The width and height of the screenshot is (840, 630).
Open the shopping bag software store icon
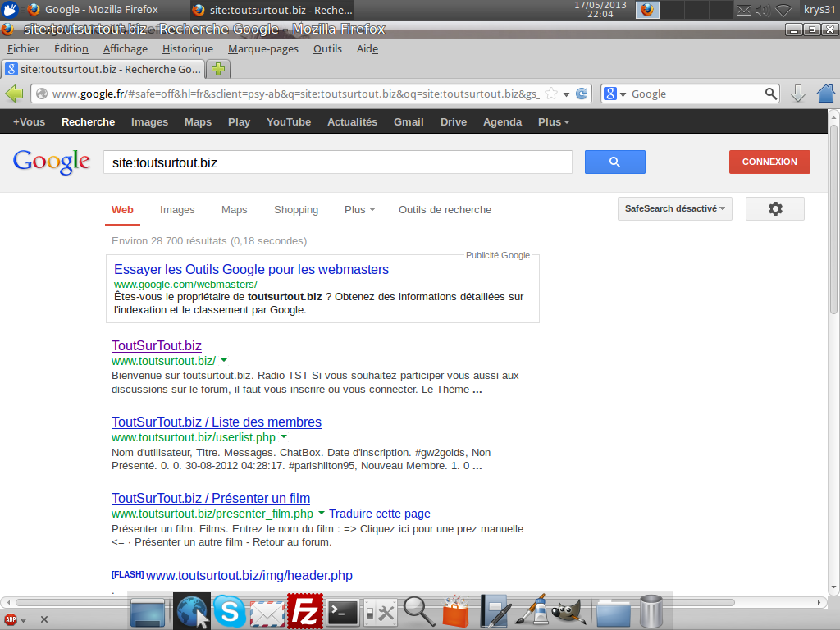[x=456, y=611]
